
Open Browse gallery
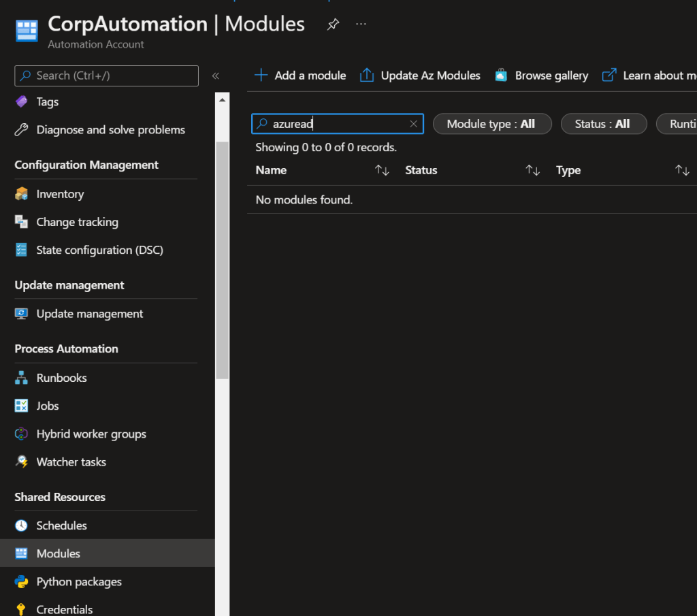pyautogui.click(x=542, y=76)
